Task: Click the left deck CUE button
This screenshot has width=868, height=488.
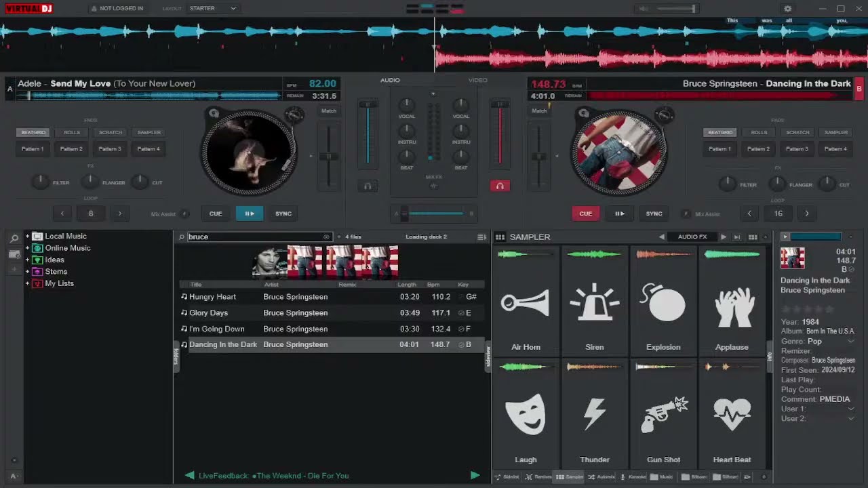Action: (216, 213)
